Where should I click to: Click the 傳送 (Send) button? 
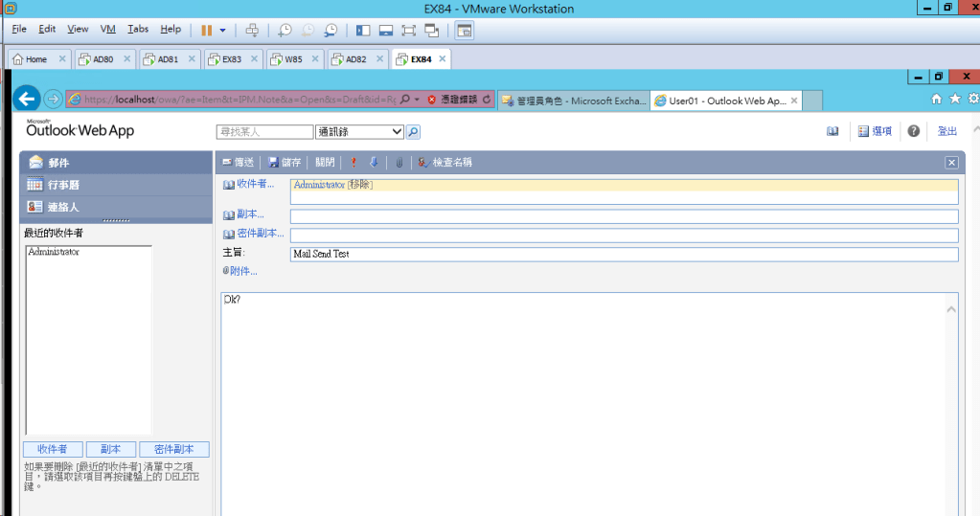pyautogui.click(x=238, y=163)
